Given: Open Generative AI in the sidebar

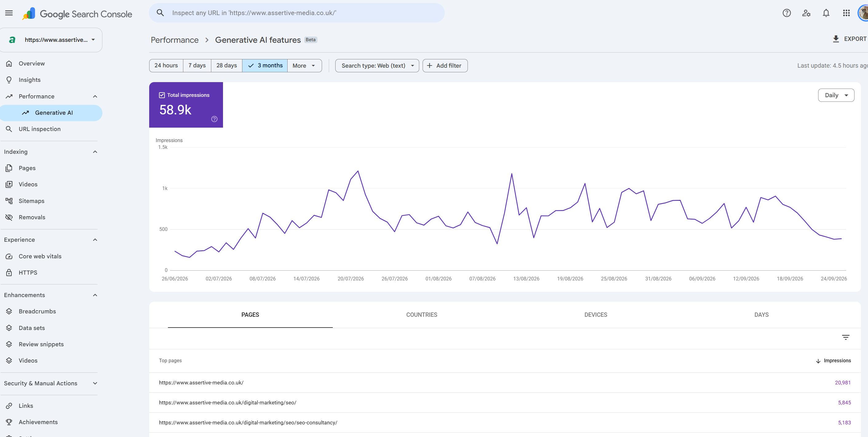Looking at the screenshot, I should 51,113.
